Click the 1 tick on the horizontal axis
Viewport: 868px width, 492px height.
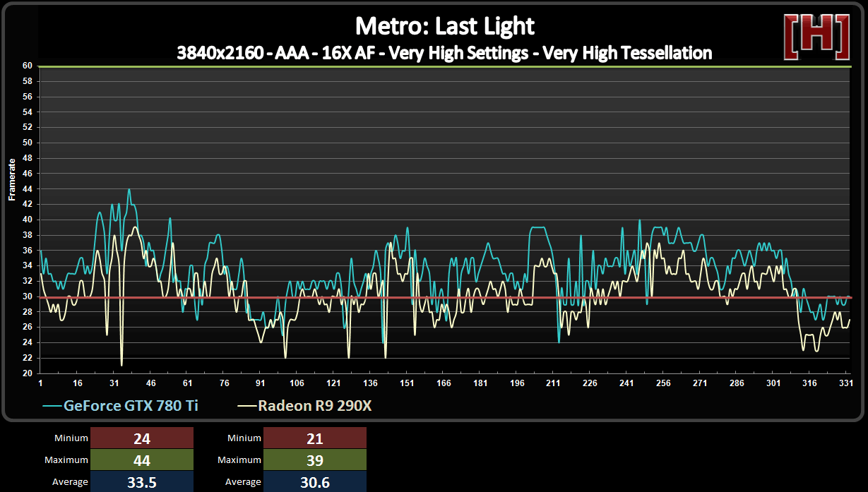[40, 383]
